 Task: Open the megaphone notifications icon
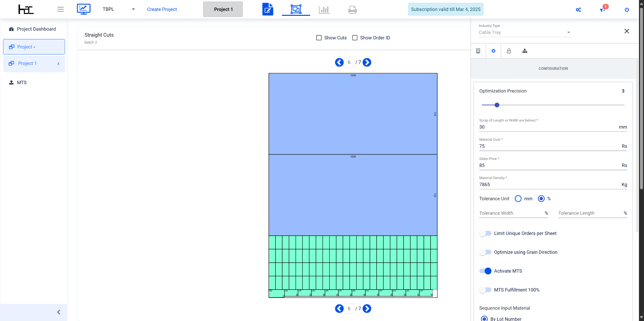pyautogui.click(x=602, y=10)
